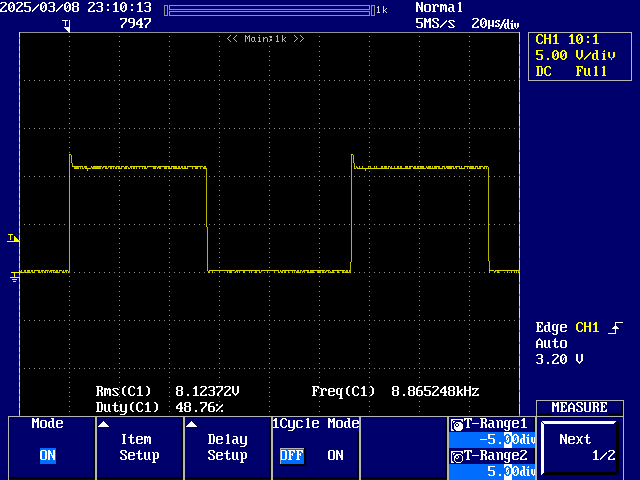Viewport: 640px width, 480px height.
Task: Click the trigger position marker above the grid
Action: pyautogui.click(x=66, y=24)
